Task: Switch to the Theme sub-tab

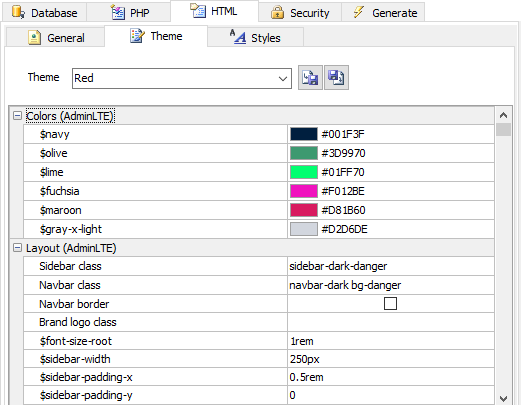Action: pyautogui.click(x=156, y=36)
